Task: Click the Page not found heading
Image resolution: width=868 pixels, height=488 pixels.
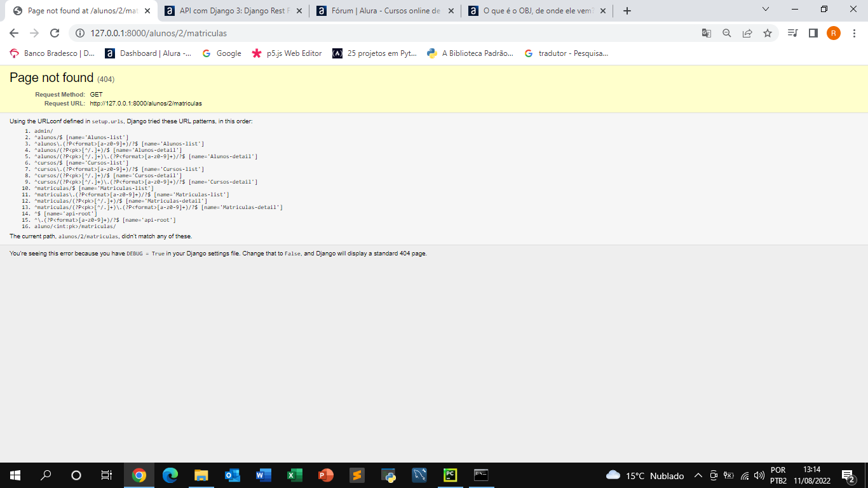Action: 51,78
